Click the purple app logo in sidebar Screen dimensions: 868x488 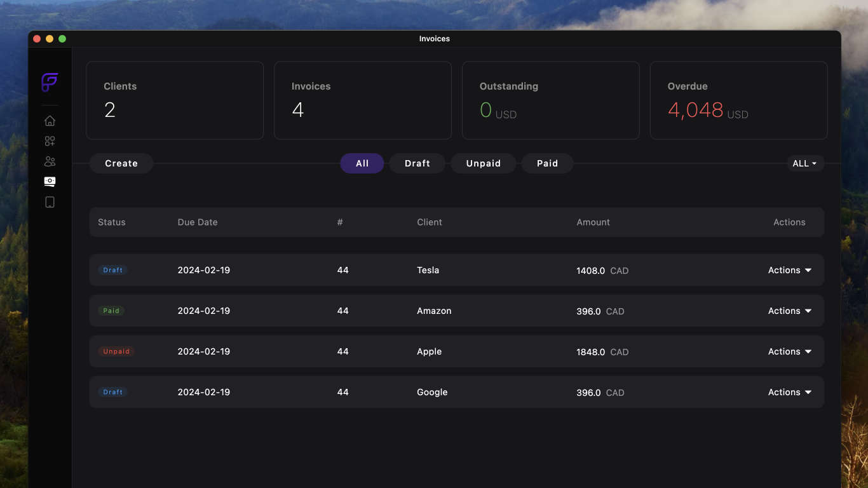pyautogui.click(x=50, y=82)
